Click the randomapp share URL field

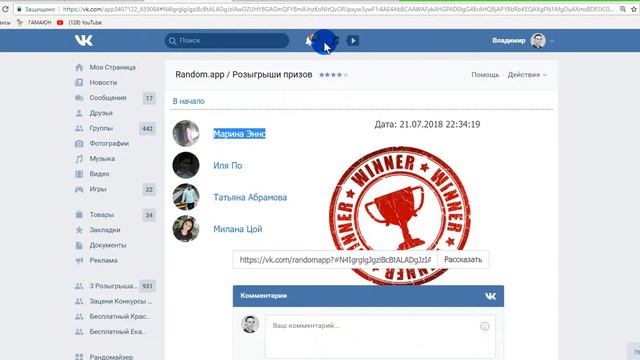pyautogui.click(x=335, y=260)
